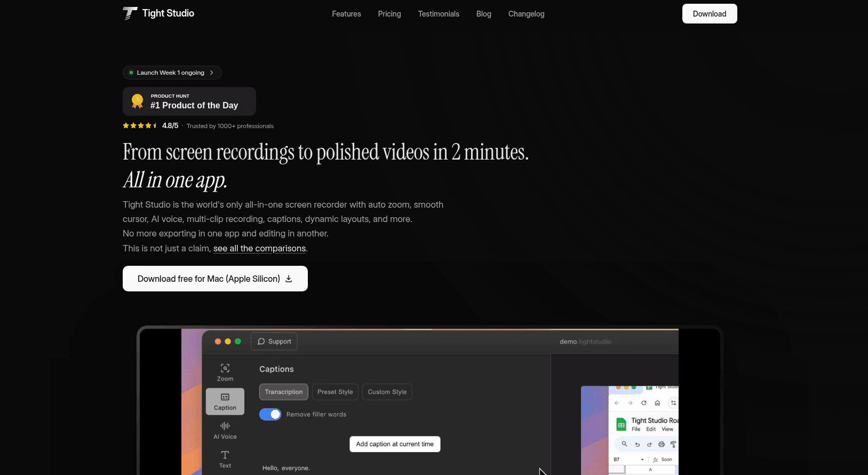Click column A header in Sheets preview
868x475 pixels.
pyautogui.click(x=651, y=470)
